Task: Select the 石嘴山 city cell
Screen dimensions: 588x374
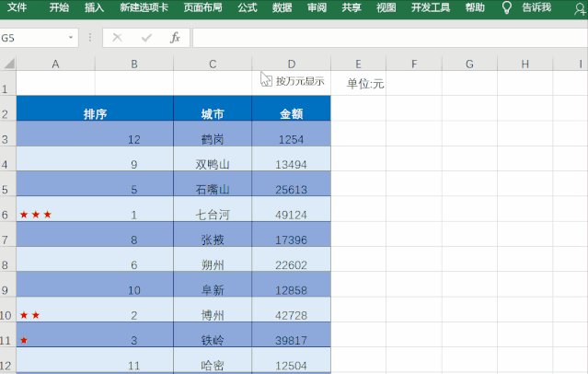Action: pyautogui.click(x=213, y=183)
